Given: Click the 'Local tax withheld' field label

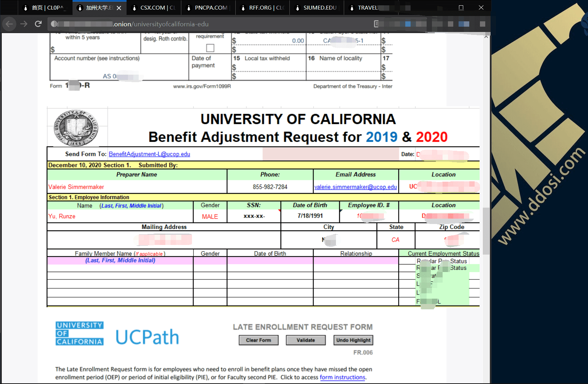Looking at the screenshot, I should point(267,58).
